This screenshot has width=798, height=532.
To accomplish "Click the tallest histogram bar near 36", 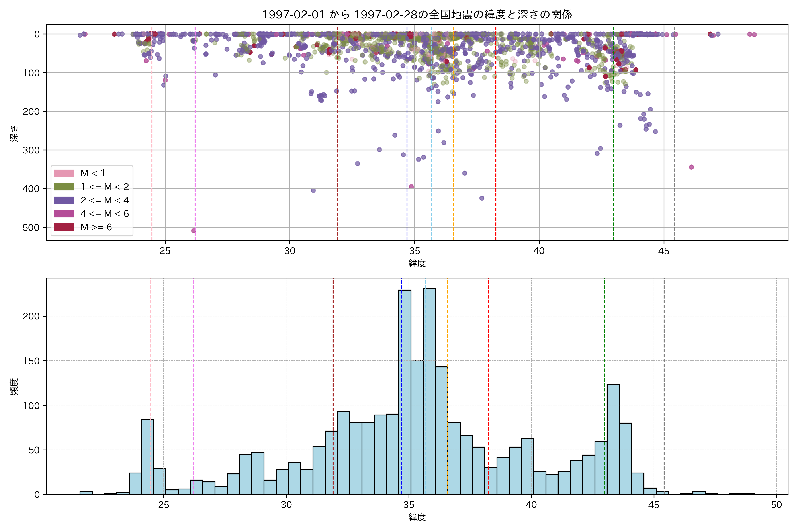I will (430, 390).
